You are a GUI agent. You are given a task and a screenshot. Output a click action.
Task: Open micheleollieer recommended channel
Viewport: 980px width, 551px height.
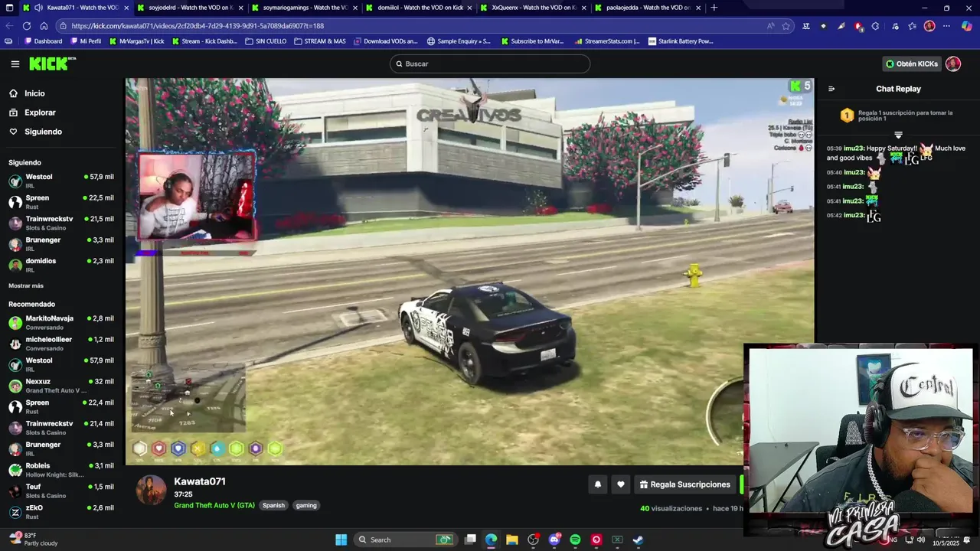pos(61,343)
